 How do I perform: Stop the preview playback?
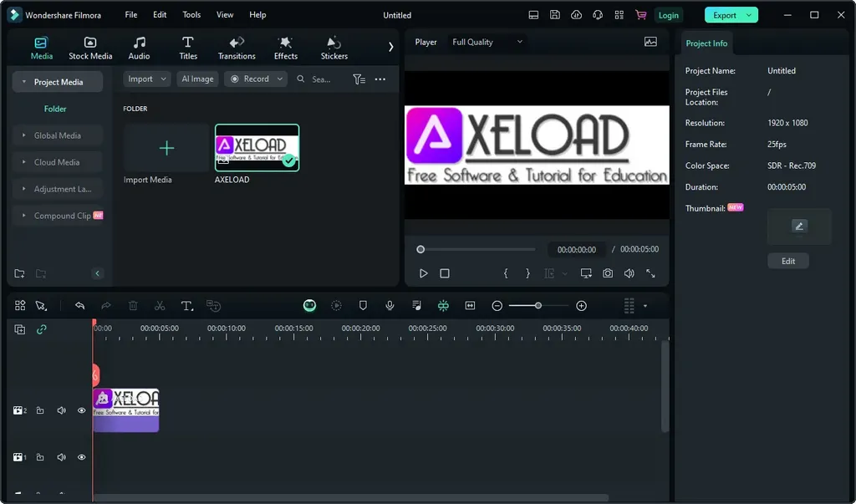coord(445,273)
